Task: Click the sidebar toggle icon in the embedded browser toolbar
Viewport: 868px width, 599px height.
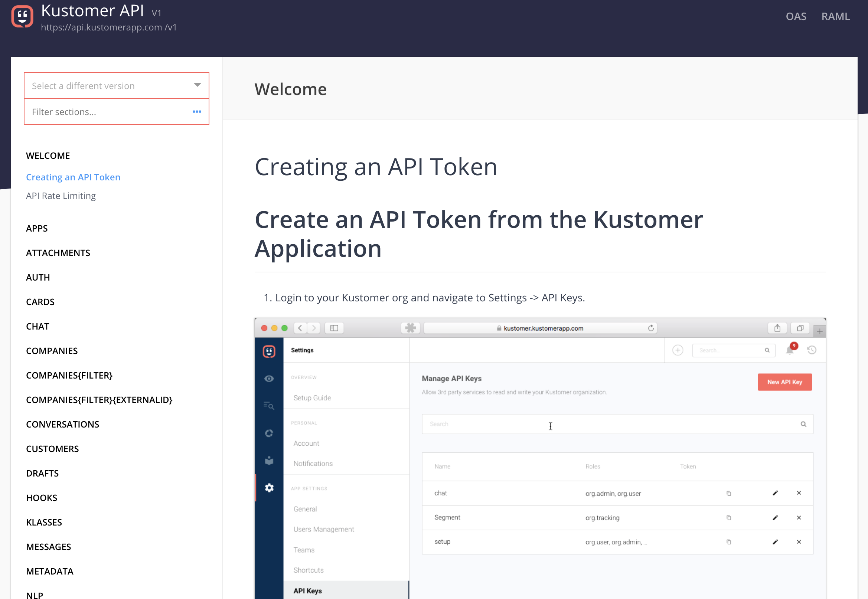Action: point(334,328)
